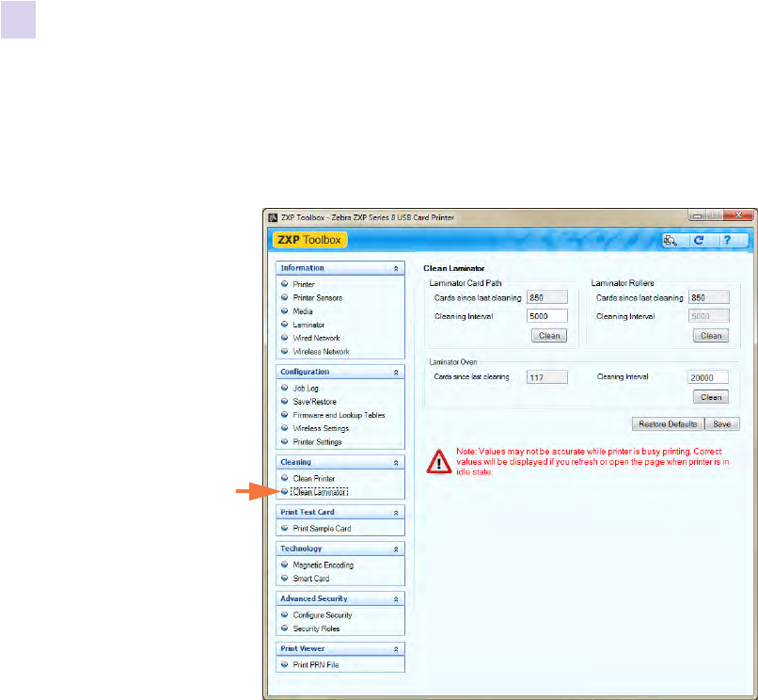Click Card Path Cleaning Interval field 5000
Screen dimensions: 758x700
point(547,316)
